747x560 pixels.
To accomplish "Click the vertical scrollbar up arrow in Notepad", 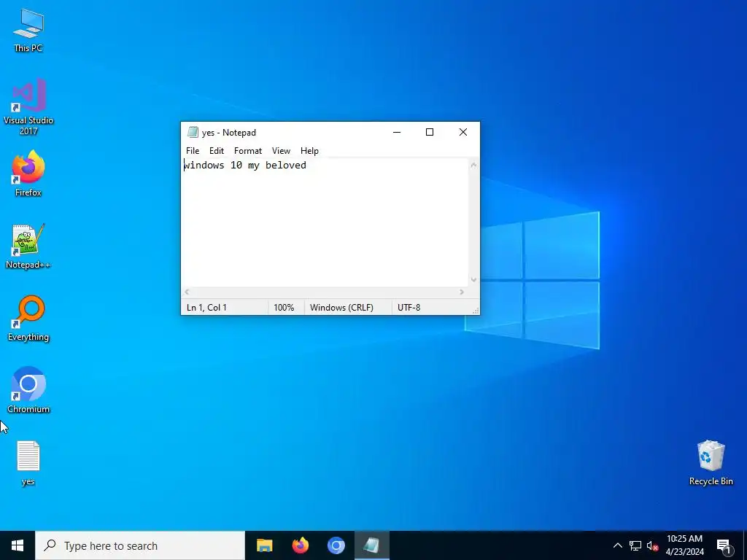I will 473,166.
